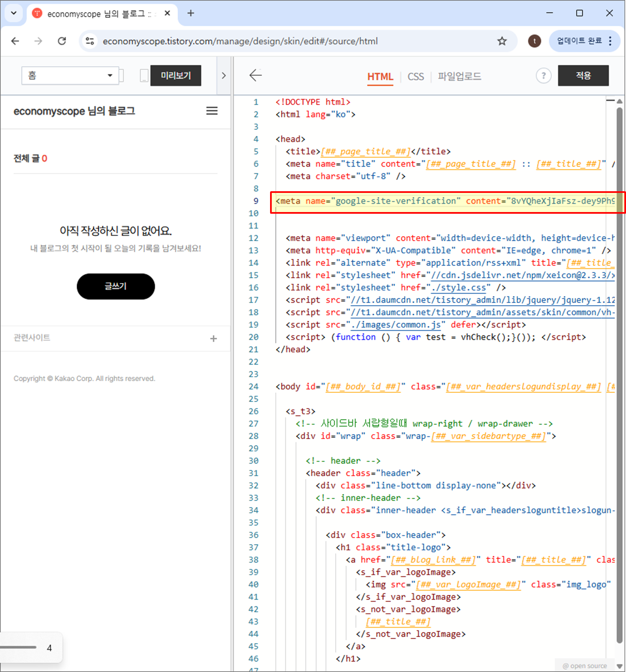Viewport: 626px width, 672px height.
Task: Click line number 9 in gutter
Action: (x=256, y=201)
